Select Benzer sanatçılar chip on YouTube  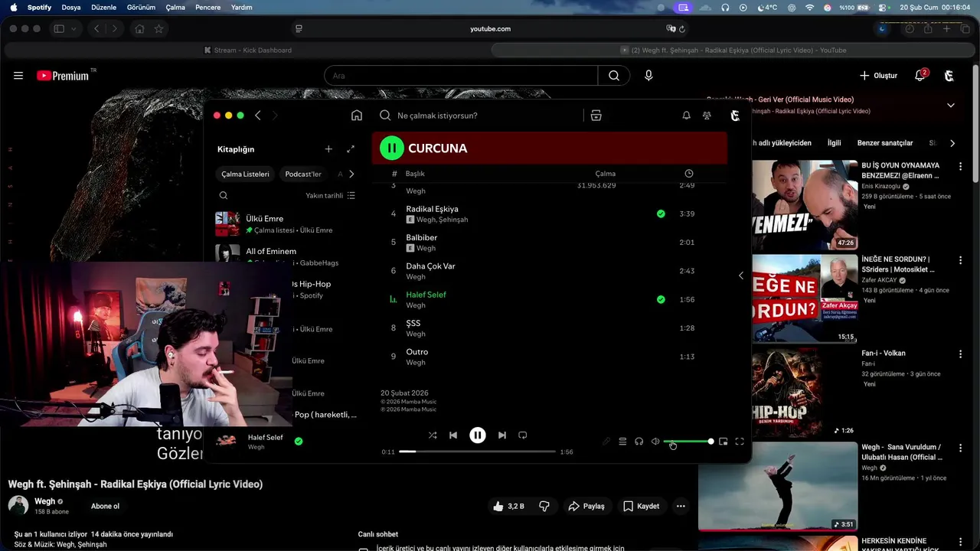click(x=885, y=143)
